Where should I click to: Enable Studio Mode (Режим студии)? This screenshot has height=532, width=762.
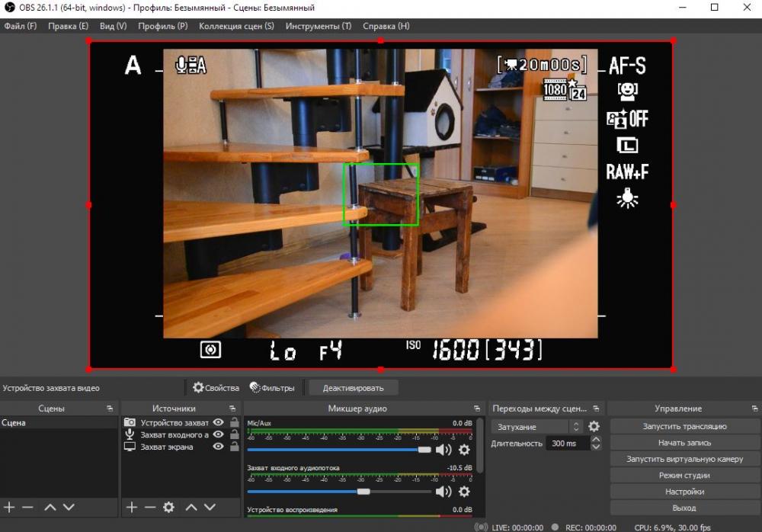tap(684, 475)
